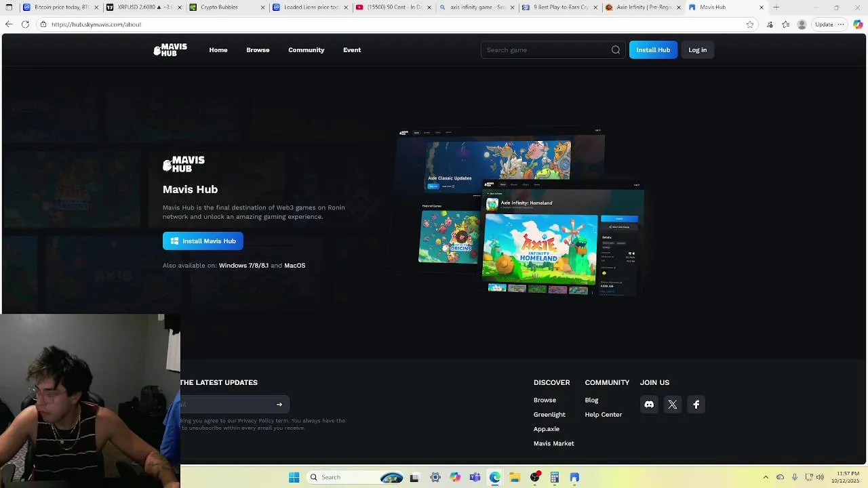Switch to the axis infinity game search tab
Screen dimensions: 868x488
pyautogui.click(x=477, y=7)
